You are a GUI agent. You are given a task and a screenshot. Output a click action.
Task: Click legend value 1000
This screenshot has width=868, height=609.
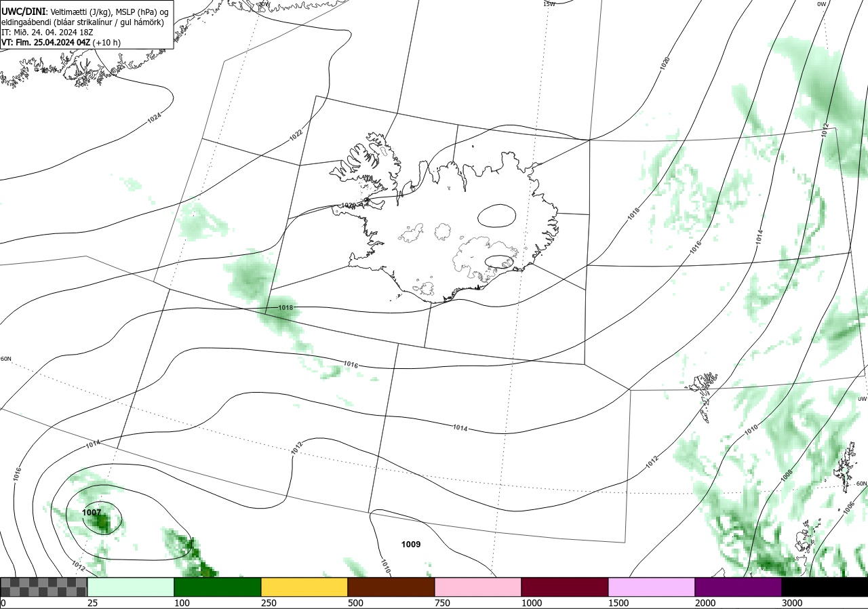(x=532, y=603)
